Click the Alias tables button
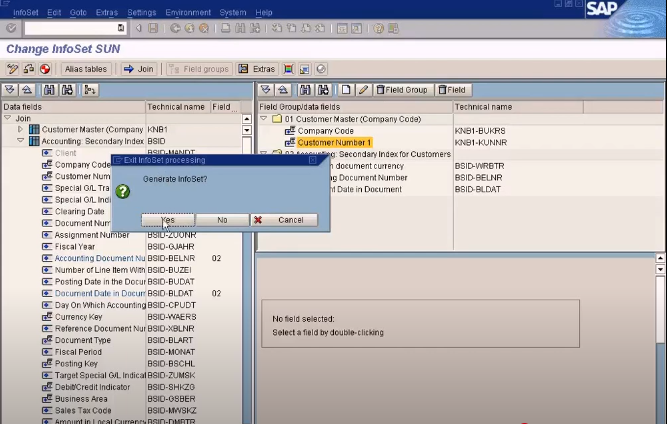 click(x=86, y=69)
